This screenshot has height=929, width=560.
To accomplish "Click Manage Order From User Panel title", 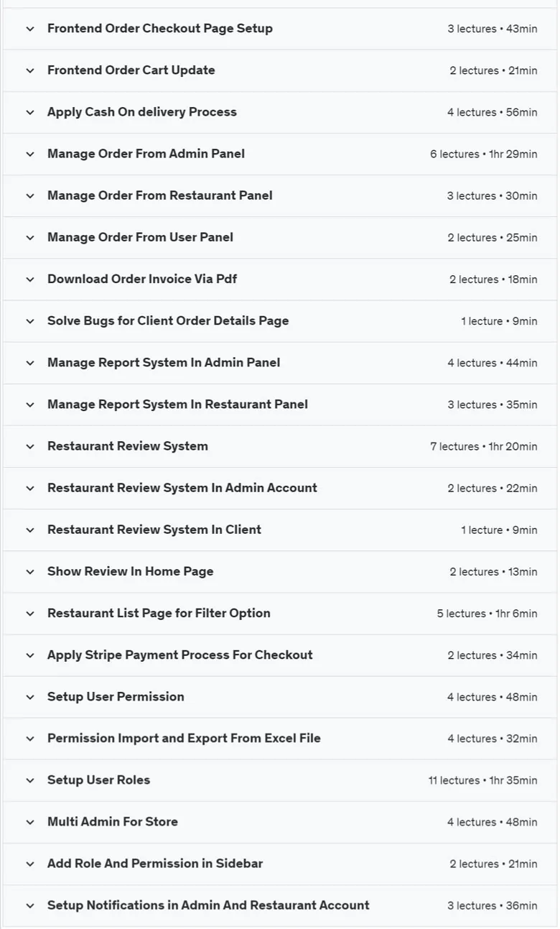I will coord(140,237).
